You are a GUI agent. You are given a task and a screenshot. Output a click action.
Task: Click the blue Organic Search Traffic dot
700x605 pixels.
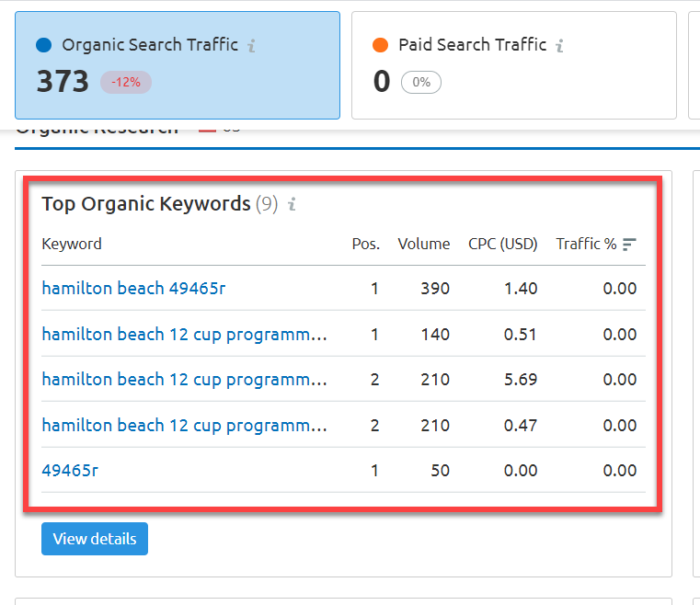tap(43, 45)
